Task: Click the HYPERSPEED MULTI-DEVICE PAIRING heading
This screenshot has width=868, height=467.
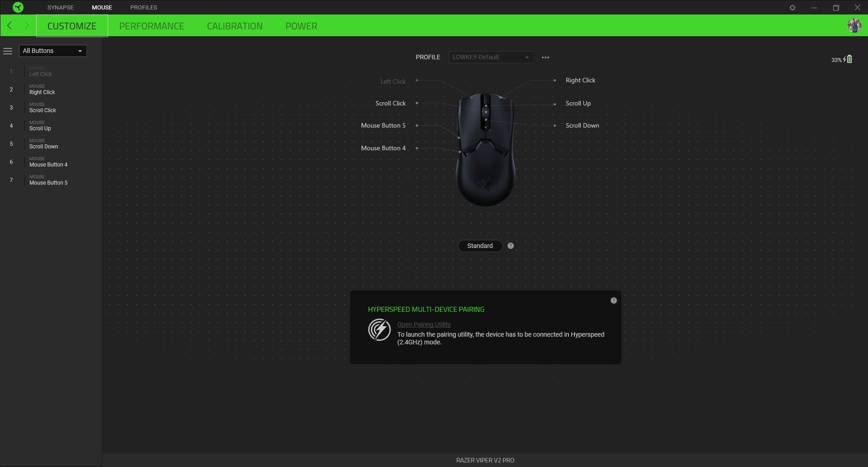Action: (x=426, y=310)
